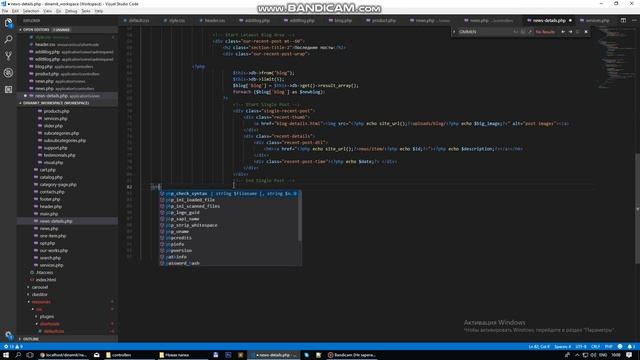The image size is (640, 360).
Task: Go to previous match in find widget
Action: pyautogui.click(x=563, y=32)
